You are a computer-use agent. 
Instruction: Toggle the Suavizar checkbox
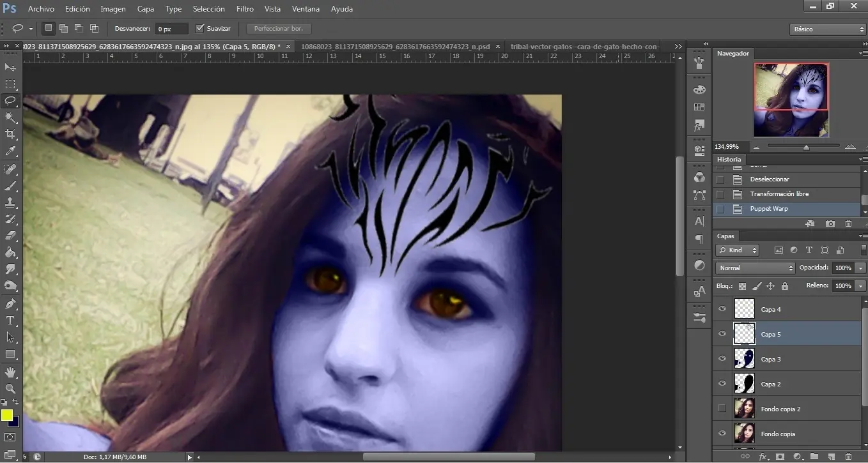[x=199, y=29]
